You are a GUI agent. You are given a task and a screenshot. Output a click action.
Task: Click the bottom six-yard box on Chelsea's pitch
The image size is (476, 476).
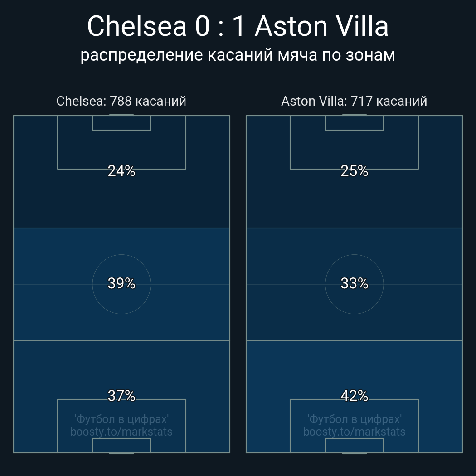121,446
